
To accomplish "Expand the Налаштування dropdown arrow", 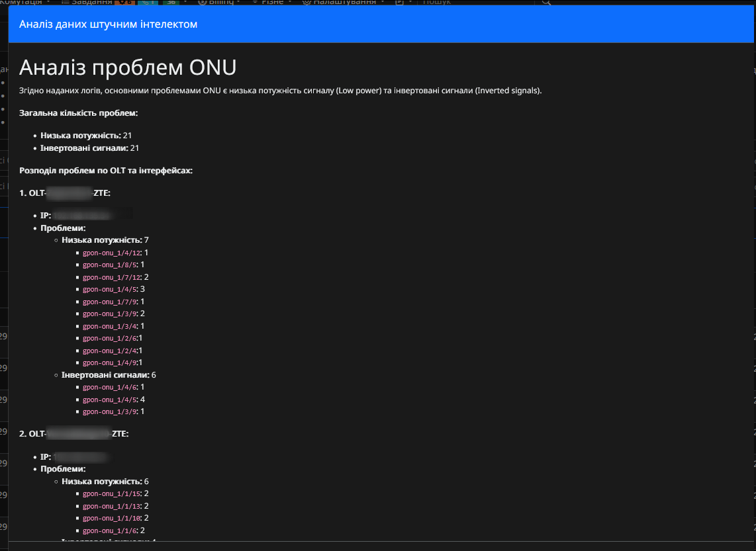I will pos(383,3).
